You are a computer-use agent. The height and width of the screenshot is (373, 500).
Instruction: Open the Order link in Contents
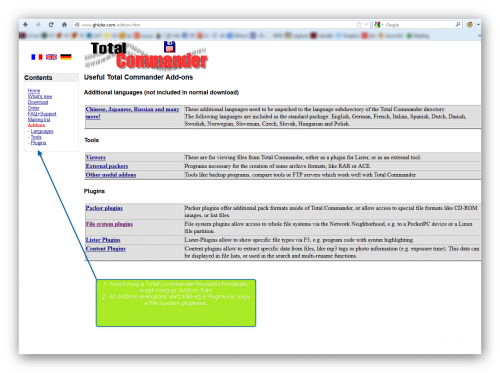tap(34, 108)
